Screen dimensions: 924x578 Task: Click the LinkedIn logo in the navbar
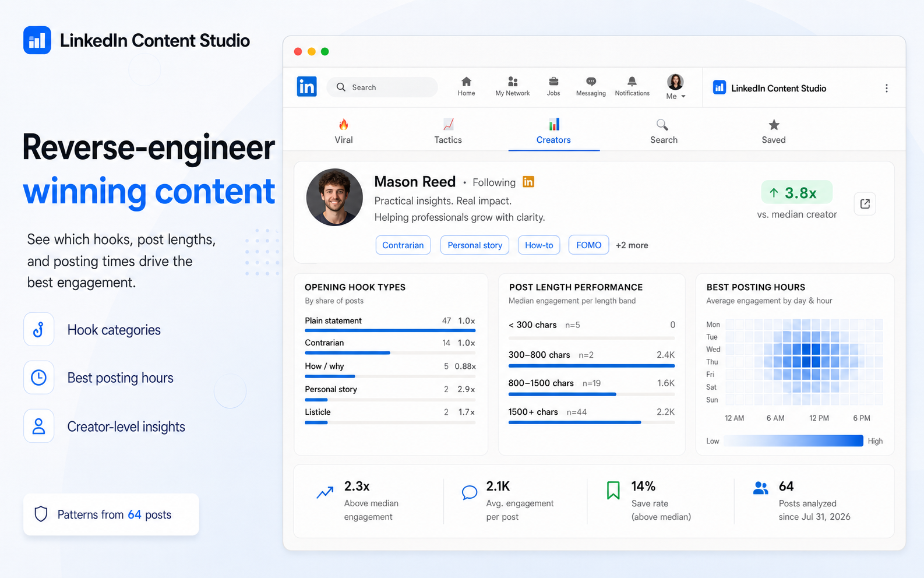coord(307,86)
